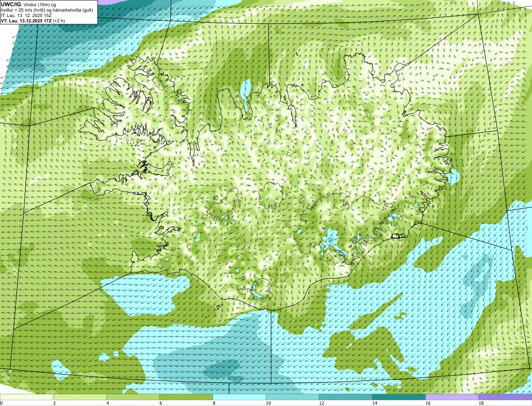Click the legend scale label '4'
The image size is (532, 406).
point(108,403)
